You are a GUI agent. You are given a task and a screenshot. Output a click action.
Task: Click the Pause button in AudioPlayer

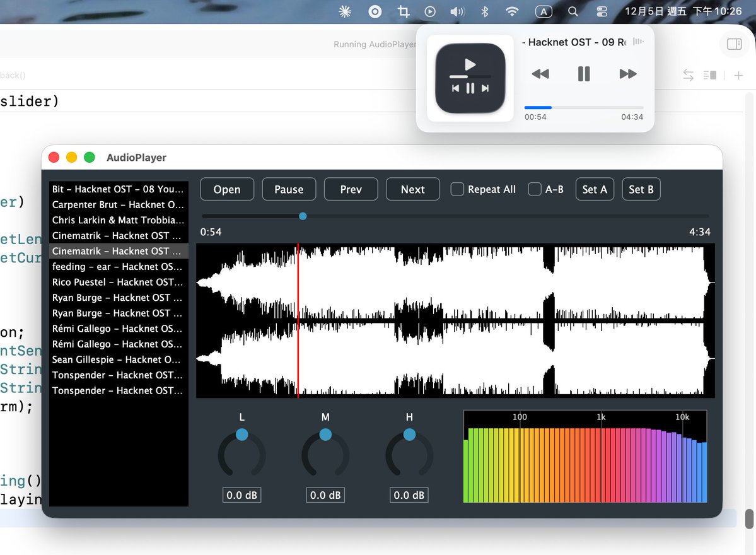click(x=289, y=189)
